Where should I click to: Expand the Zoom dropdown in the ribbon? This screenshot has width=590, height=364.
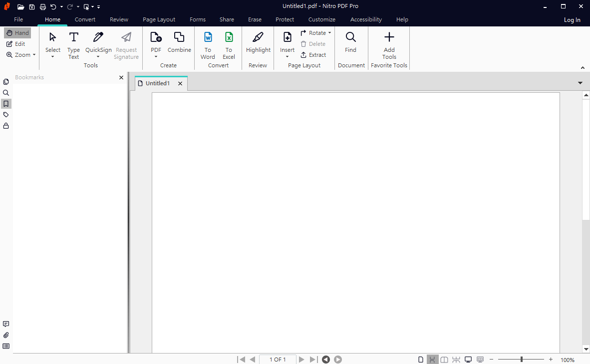tap(34, 55)
